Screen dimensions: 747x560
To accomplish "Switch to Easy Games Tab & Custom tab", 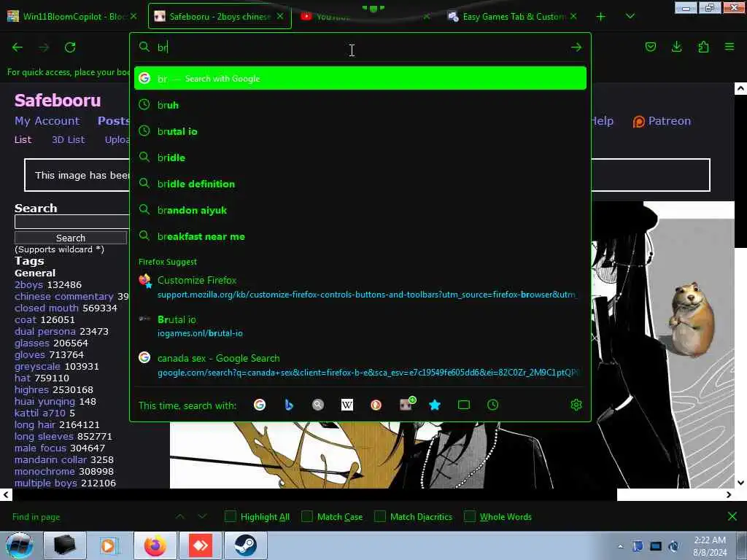I will point(512,16).
